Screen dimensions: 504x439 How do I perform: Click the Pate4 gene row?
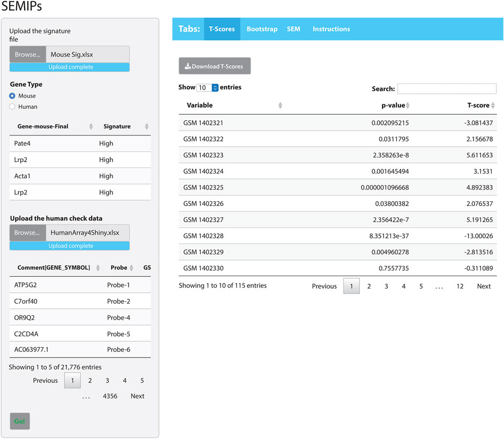pyautogui.click(x=80, y=143)
